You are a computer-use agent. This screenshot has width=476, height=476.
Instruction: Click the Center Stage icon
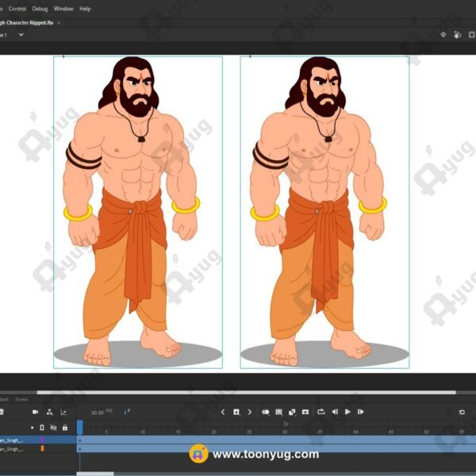(443, 35)
